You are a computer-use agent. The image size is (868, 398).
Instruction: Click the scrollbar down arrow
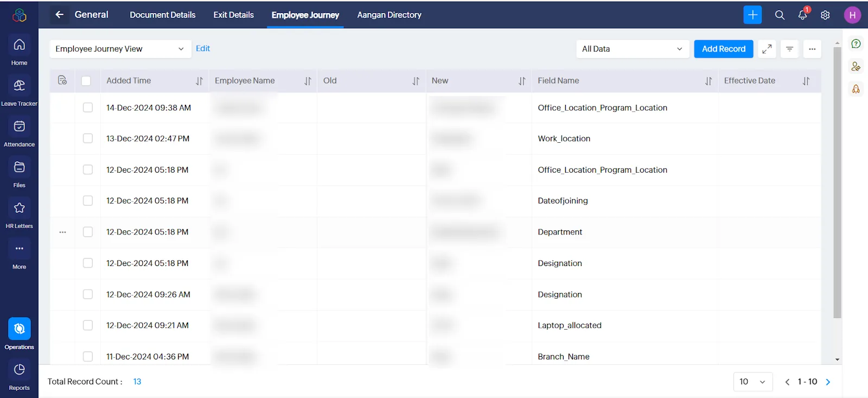click(837, 359)
